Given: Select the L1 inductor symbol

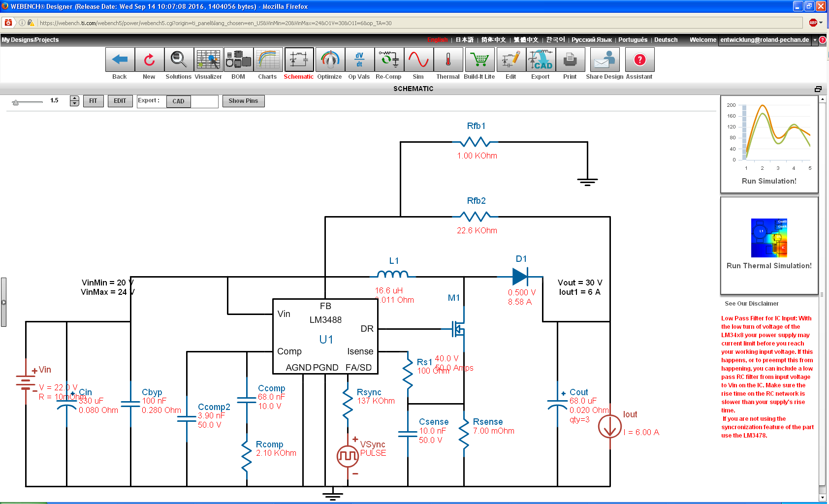Looking at the screenshot, I should (392, 274).
